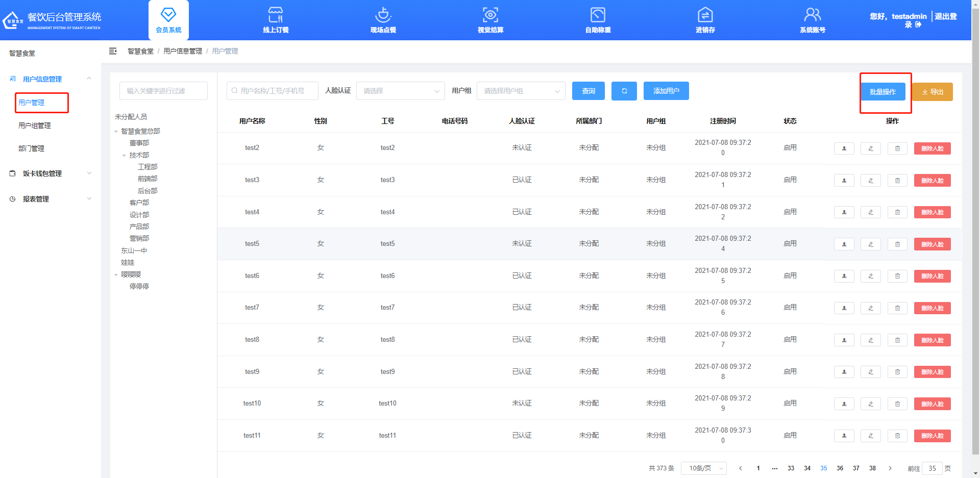This screenshot has height=478, width=980.
Task: Click the trash delete icon for test5
Action: click(897, 244)
